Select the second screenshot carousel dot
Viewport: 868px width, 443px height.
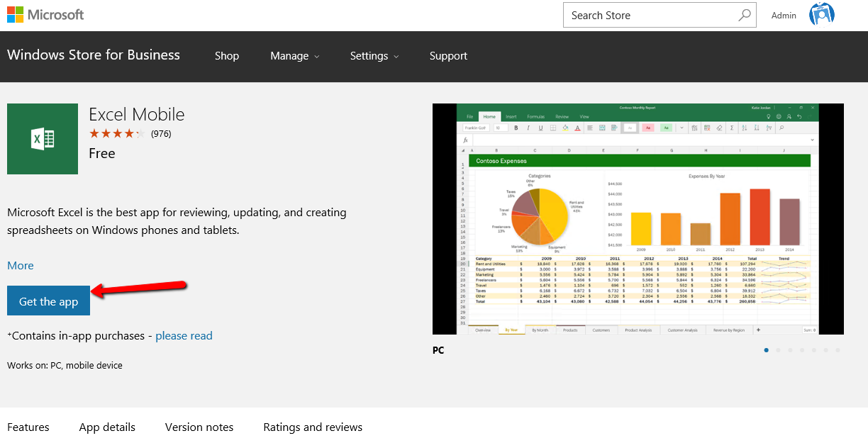click(778, 350)
